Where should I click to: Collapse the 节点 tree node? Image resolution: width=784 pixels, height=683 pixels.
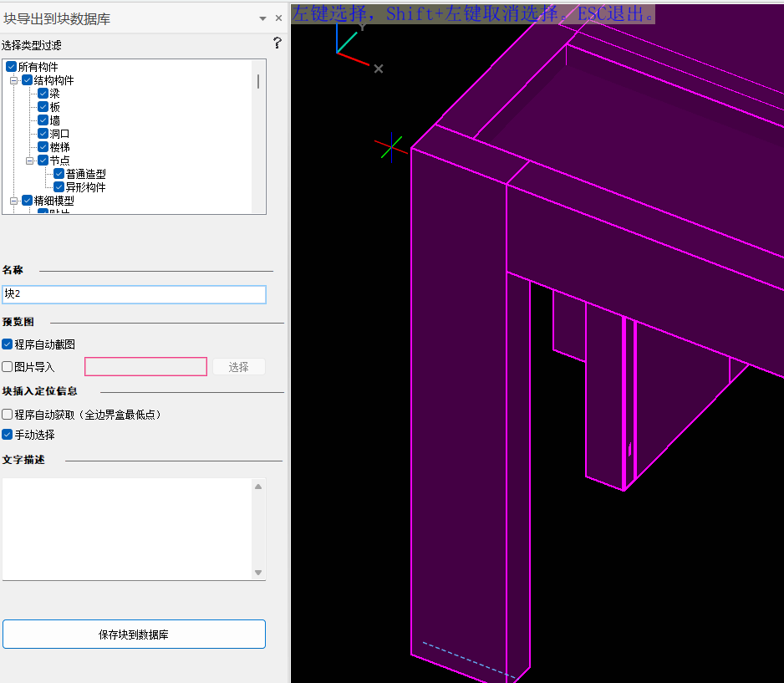pos(30,161)
